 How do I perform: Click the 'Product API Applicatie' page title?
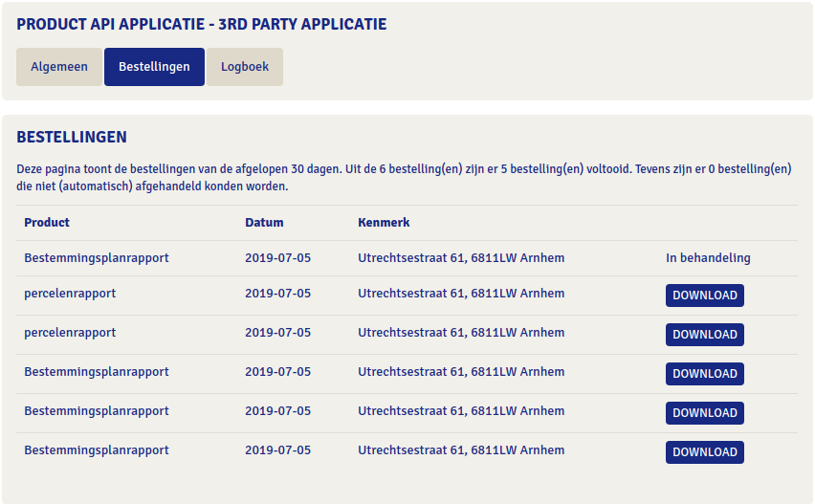(202, 24)
